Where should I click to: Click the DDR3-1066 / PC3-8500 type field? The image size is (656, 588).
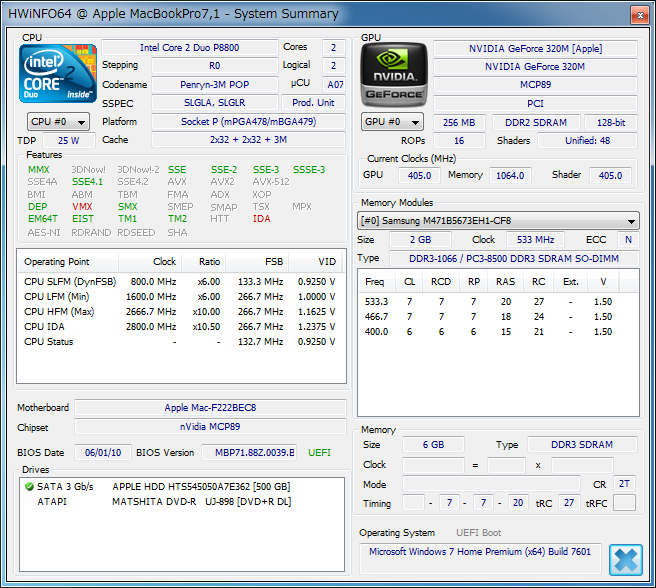click(514, 259)
